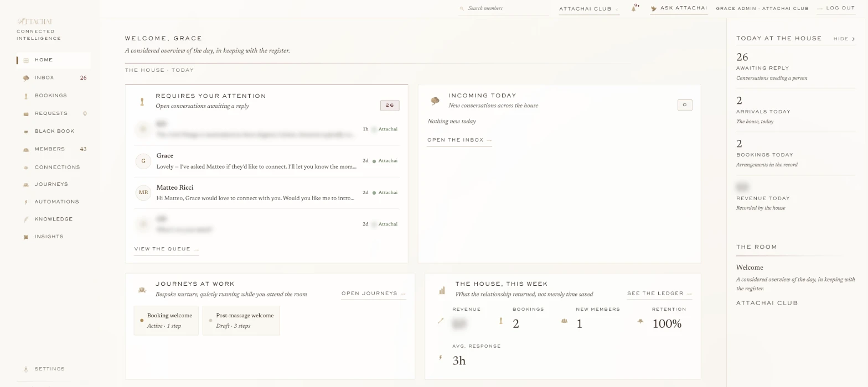Image resolution: width=868 pixels, height=387 pixels.
Task: Open the Home grid icon in sidebar
Action: coord(26,60)
